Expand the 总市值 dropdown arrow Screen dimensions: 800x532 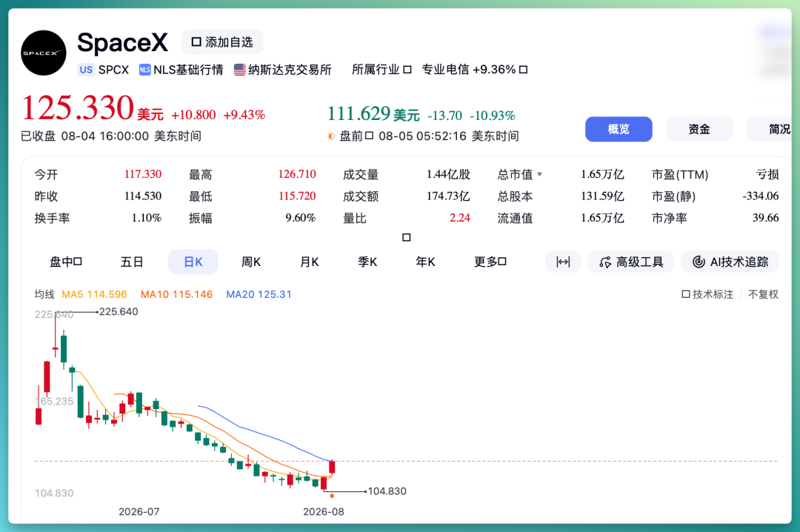tap(540, 175)
